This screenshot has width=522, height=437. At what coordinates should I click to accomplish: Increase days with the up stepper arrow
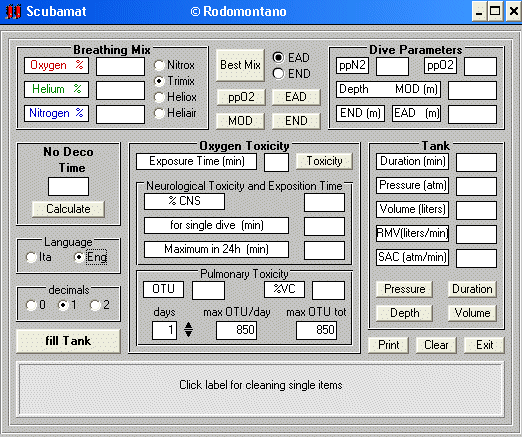188,326
